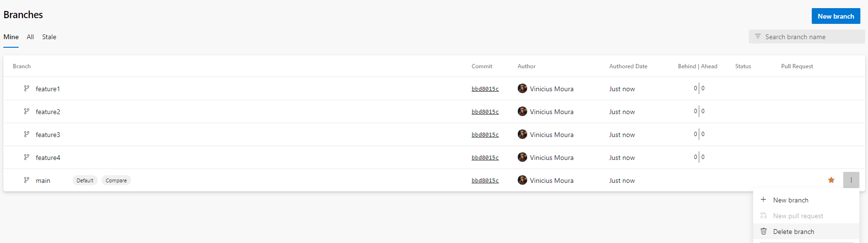The height and width of the screenshot is (243, 868).
Task: Click the branch icon beside main
Action: click(x=27, y=180)
